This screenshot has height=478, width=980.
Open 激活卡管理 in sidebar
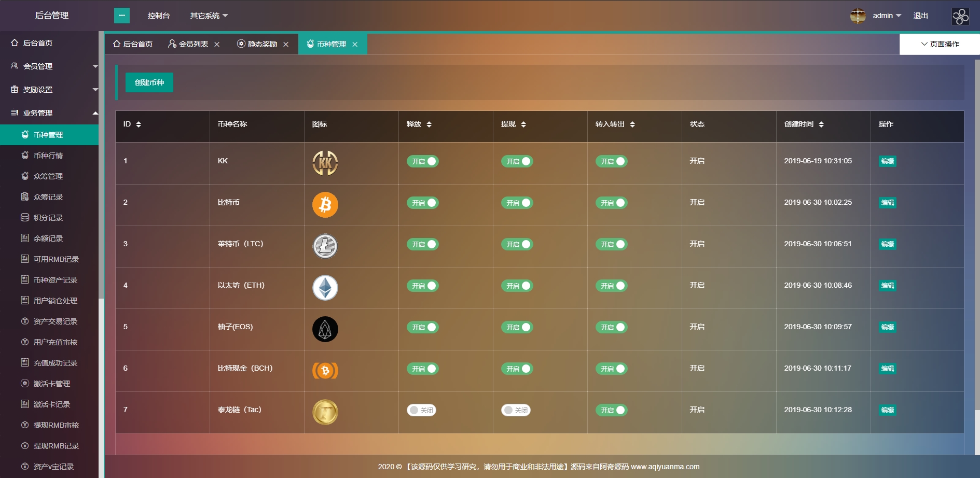tap(49, 384)
